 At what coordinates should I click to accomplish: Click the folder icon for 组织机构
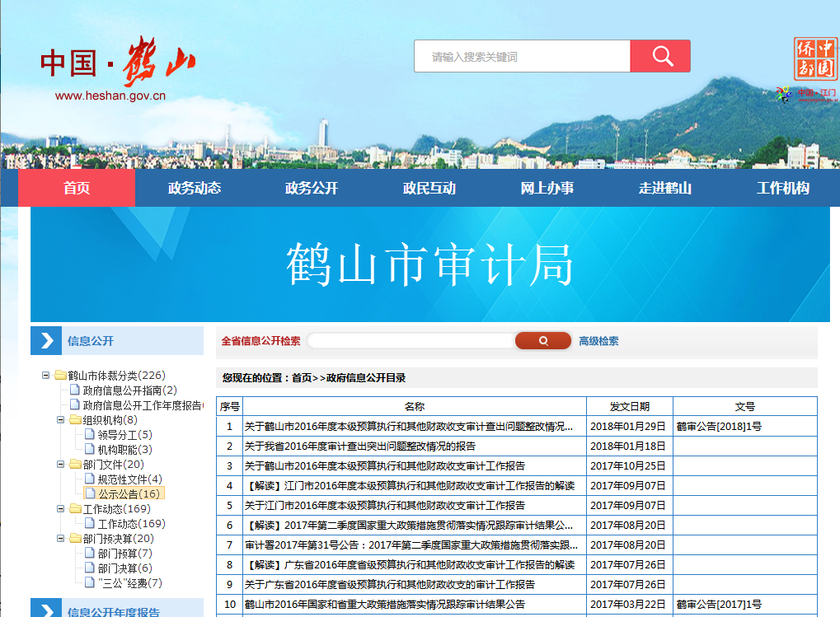click(75, 420)
